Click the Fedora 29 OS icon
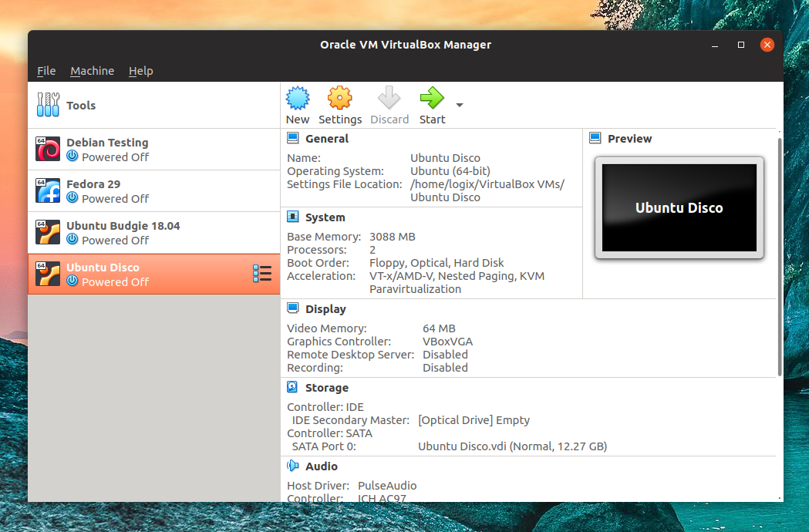This screenshot has height=532, width=809. pos(48,190)
